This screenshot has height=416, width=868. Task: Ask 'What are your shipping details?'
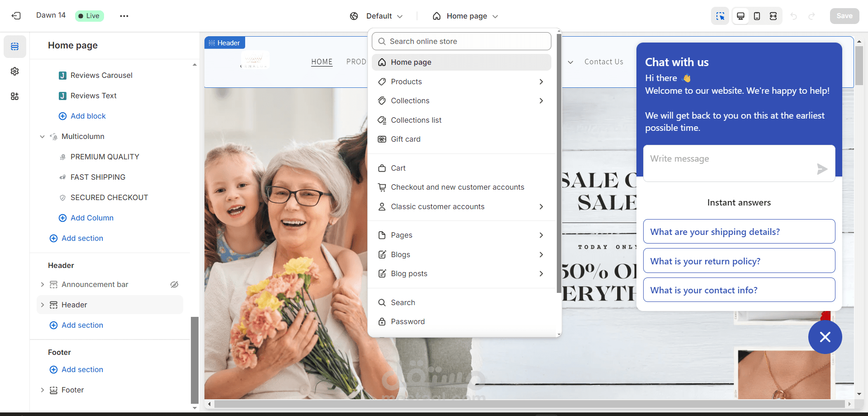739,231
